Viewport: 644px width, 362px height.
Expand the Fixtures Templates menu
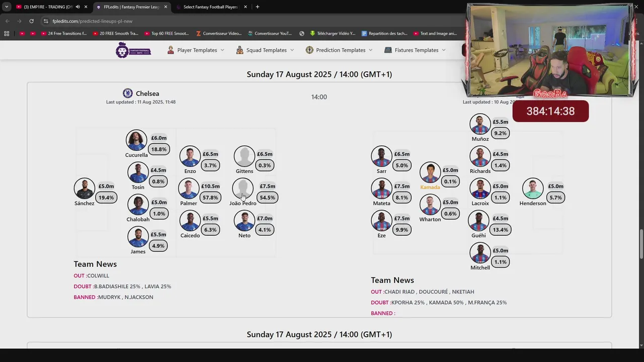coord(415,50)
